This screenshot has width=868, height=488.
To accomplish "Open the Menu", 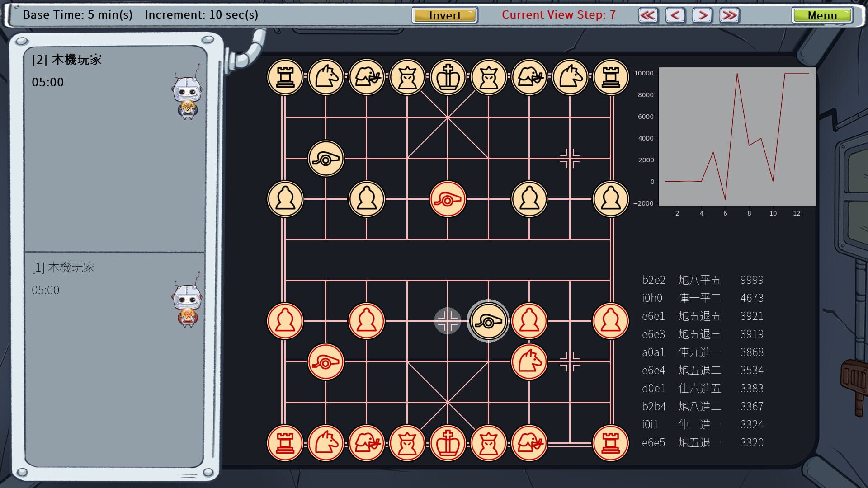I will pos(822,15).
